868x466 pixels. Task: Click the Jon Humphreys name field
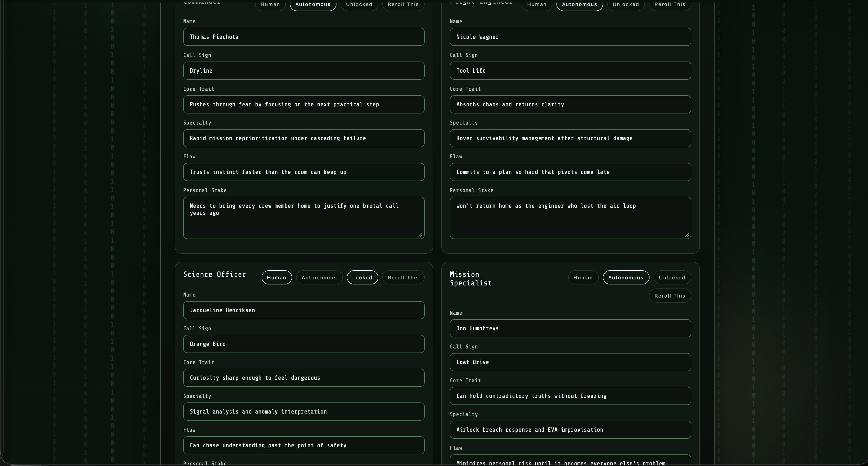570,328
